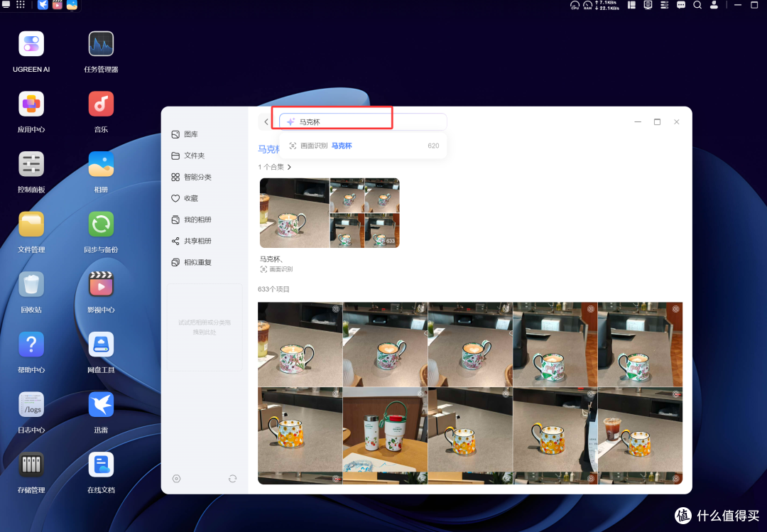Click the 633个项目 count label
The image size is (767, 532).
click(x=273, y=289)
